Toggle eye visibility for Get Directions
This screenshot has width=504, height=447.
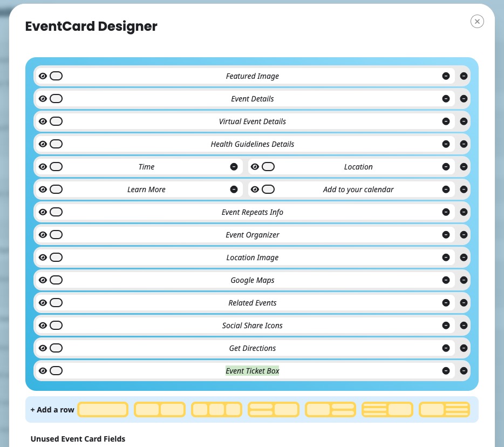43,348
